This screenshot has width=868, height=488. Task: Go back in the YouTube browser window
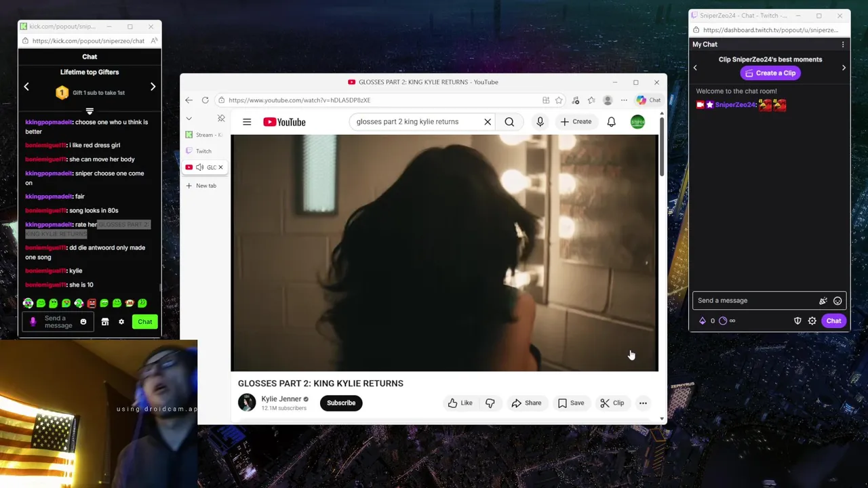coord(189,100)
